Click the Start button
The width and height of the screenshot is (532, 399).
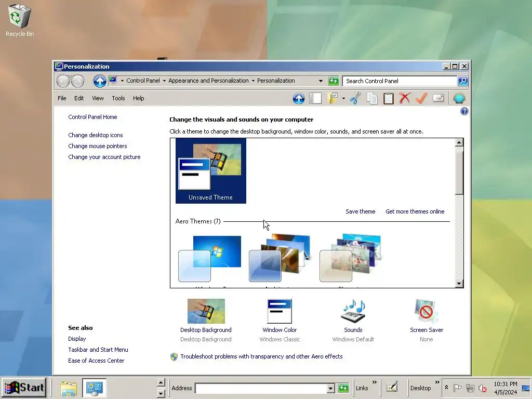[24, 388]
